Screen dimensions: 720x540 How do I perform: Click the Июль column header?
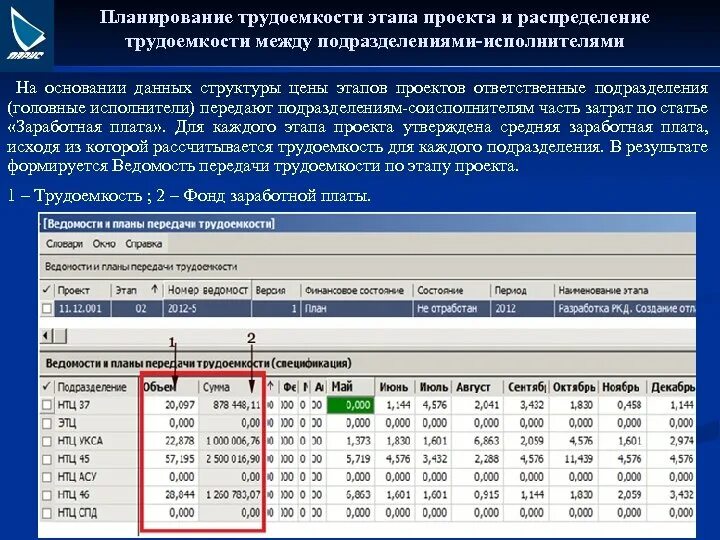tap(434, 387)
